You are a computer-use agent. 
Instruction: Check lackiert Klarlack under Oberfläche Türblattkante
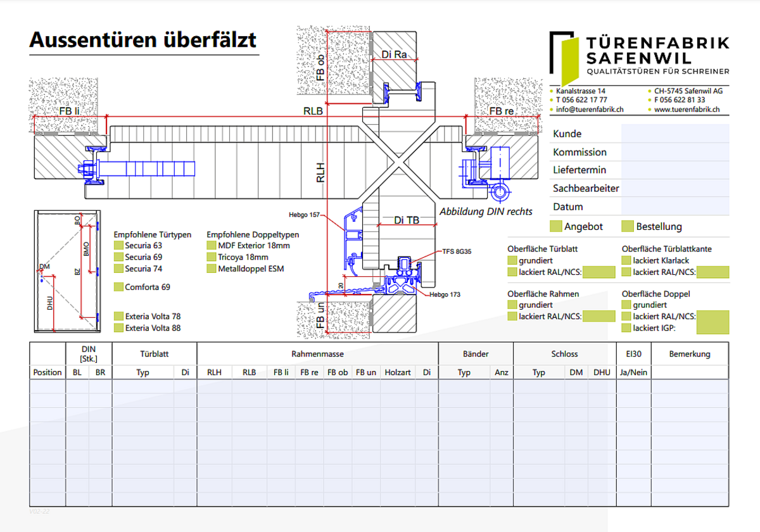click(626, 260)
